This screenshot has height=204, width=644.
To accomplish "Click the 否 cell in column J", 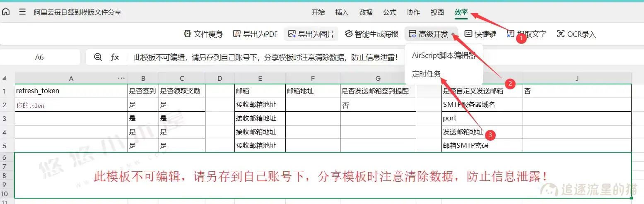I will [x=577, y=91].
